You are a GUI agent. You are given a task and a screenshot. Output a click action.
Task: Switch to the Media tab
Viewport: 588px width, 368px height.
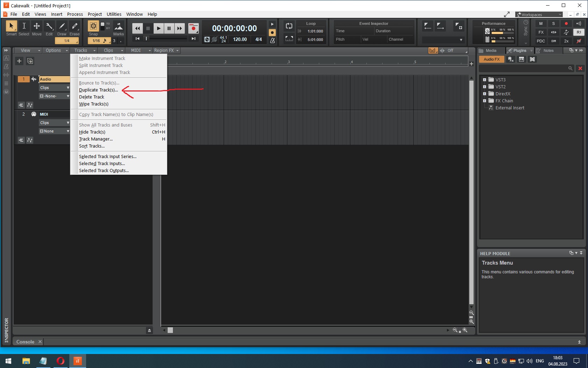(491, 50)
